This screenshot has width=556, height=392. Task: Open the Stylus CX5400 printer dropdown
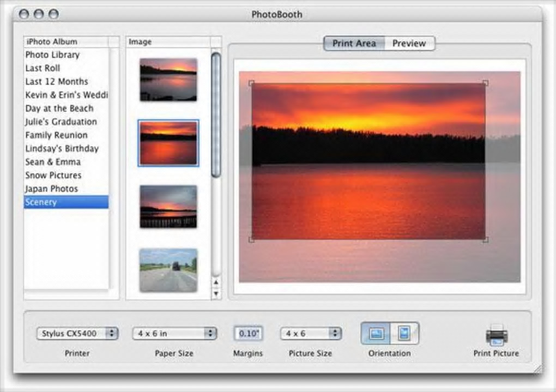coord(77,334)
